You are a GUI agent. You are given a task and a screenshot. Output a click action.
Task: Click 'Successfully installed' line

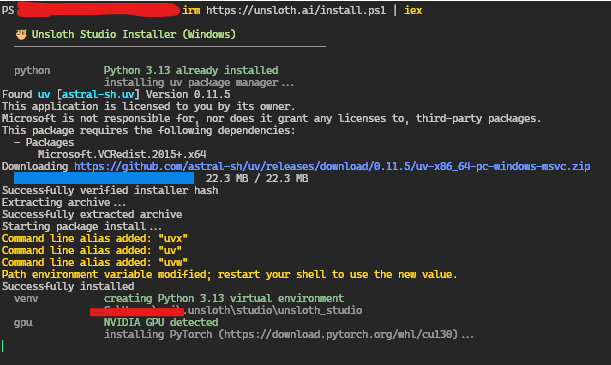click(68, 287)
